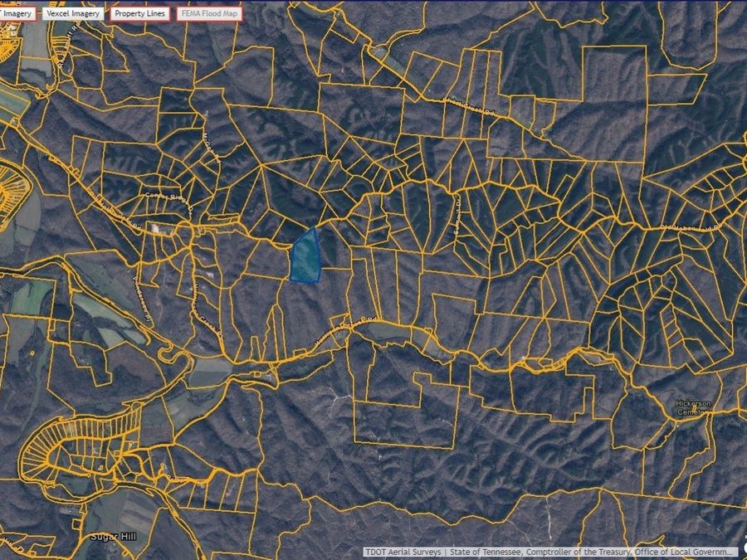Click the Sugar Hill place label
The width and height of the screenshot is (747, 560).
click(114, 537)
